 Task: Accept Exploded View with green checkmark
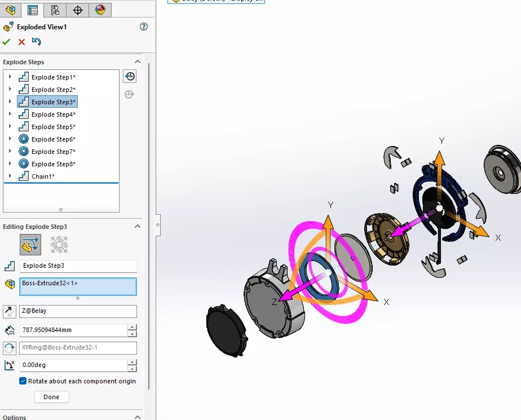(7, 42)
